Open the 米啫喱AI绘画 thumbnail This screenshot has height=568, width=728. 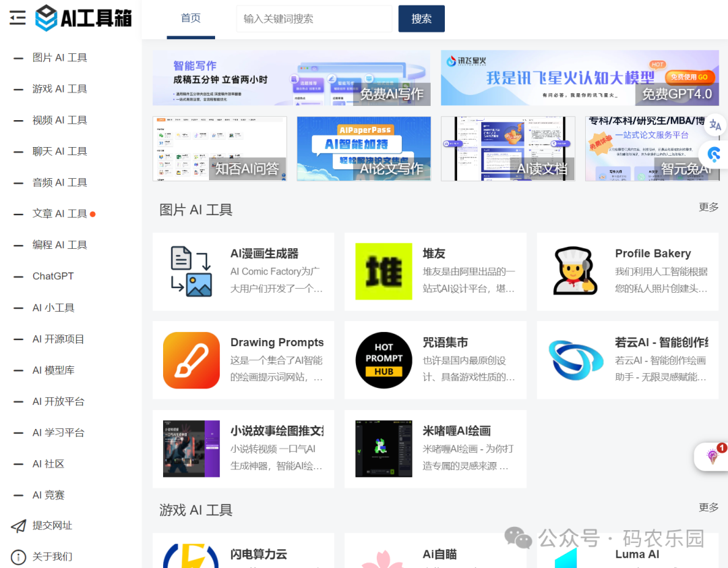[384, 449]
